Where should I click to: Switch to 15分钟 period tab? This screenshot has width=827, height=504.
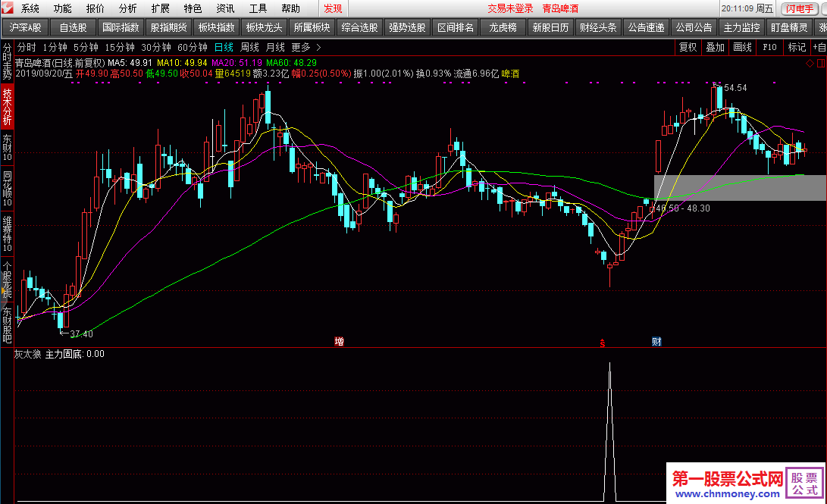click(120, 48)
